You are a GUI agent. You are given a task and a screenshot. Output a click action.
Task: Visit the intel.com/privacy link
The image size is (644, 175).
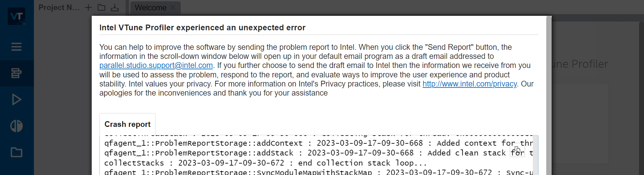(469, 84)
